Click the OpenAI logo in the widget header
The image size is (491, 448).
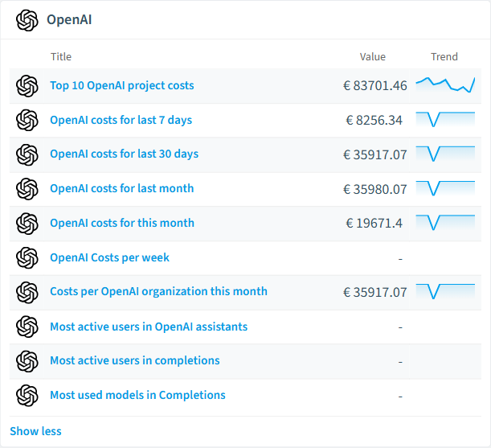[x=27, y=20]
